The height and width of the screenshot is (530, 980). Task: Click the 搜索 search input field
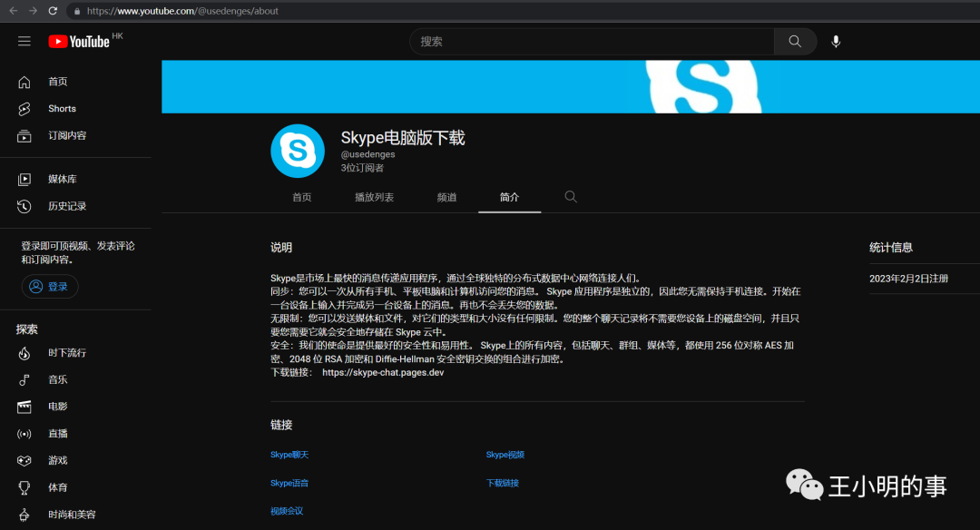tap(592, 41)
